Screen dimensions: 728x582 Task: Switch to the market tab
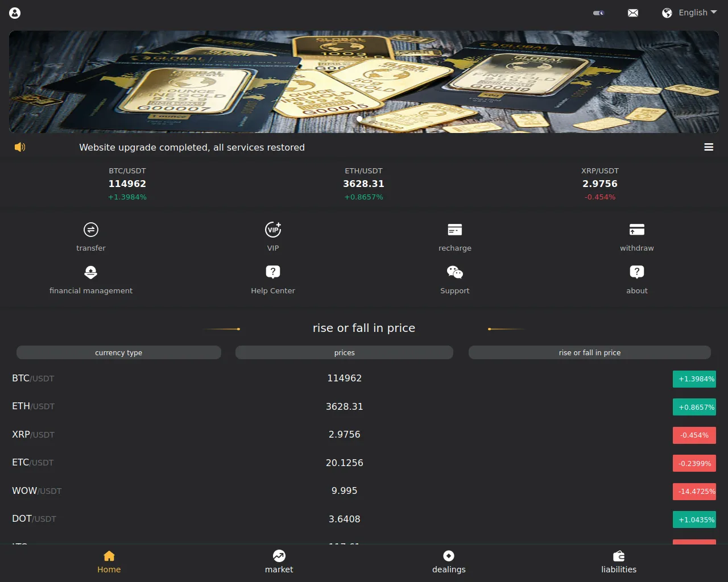(279, 563)
